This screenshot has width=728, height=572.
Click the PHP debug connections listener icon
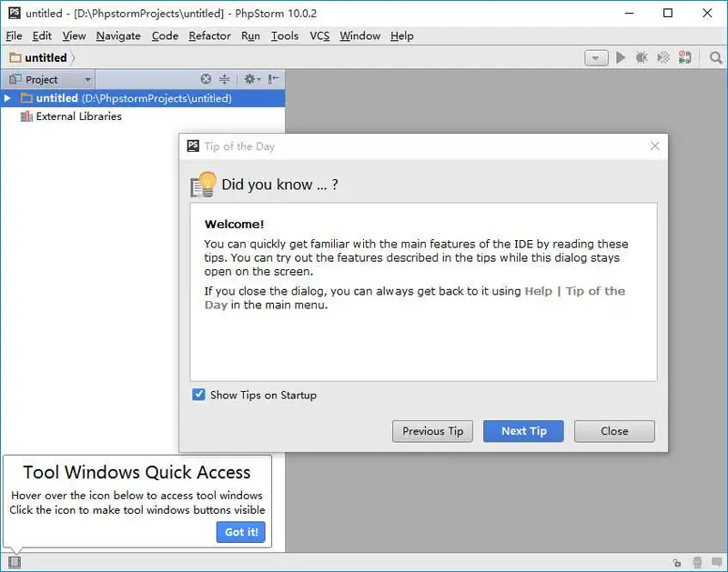[686, 58]
